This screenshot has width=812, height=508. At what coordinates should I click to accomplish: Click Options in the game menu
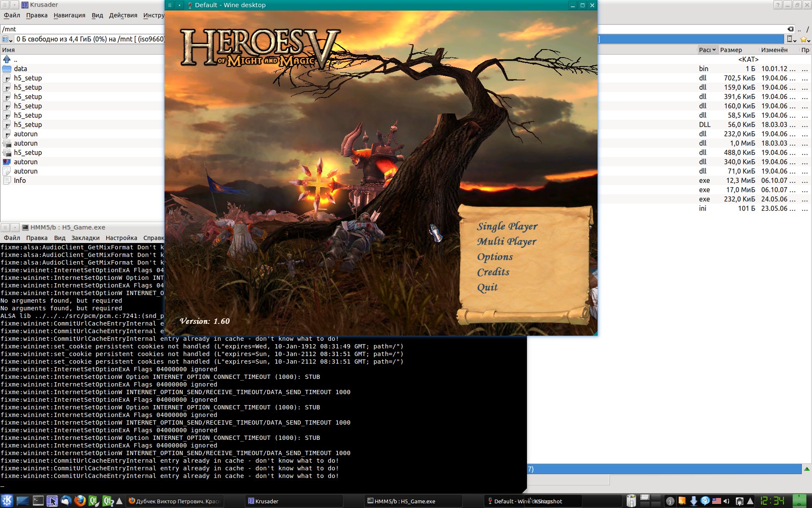pyautogui.click(x=495, y=257)
